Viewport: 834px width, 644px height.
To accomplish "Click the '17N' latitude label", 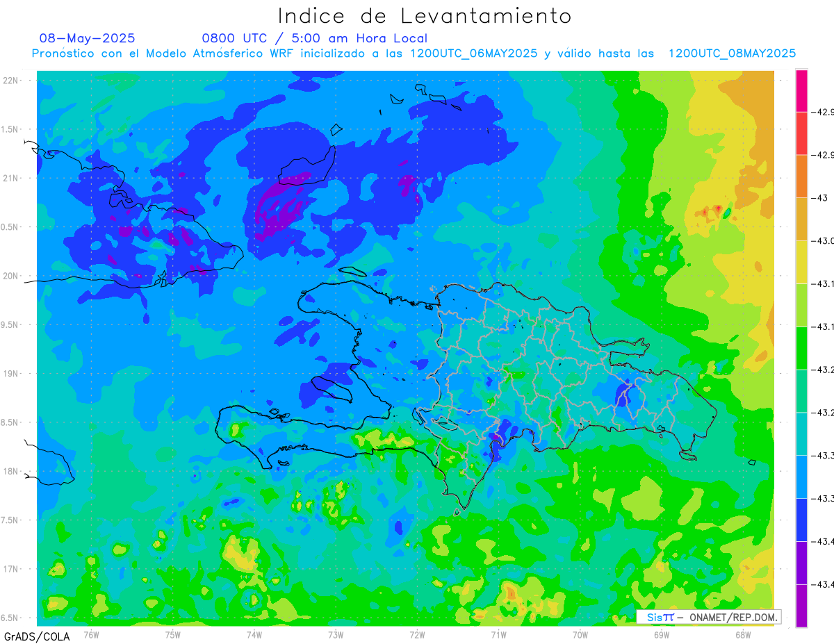I will coord(10,569).
